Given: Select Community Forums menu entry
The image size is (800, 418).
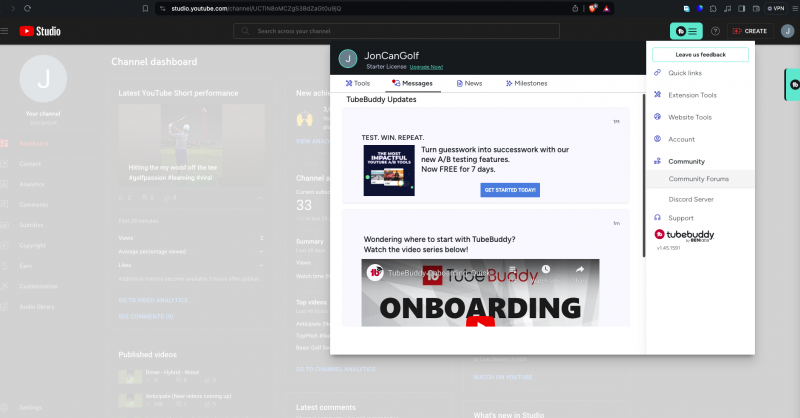Looking at the screenshot, I should (698, 179).
